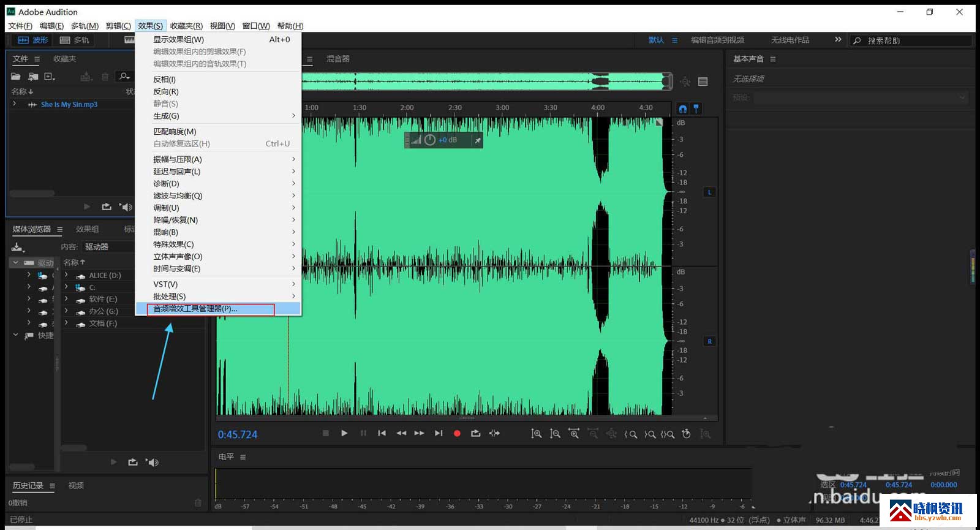Viewport: 980px width, 530px height.
Task: Switch to 效果组 tab
Action: (87, 229)
